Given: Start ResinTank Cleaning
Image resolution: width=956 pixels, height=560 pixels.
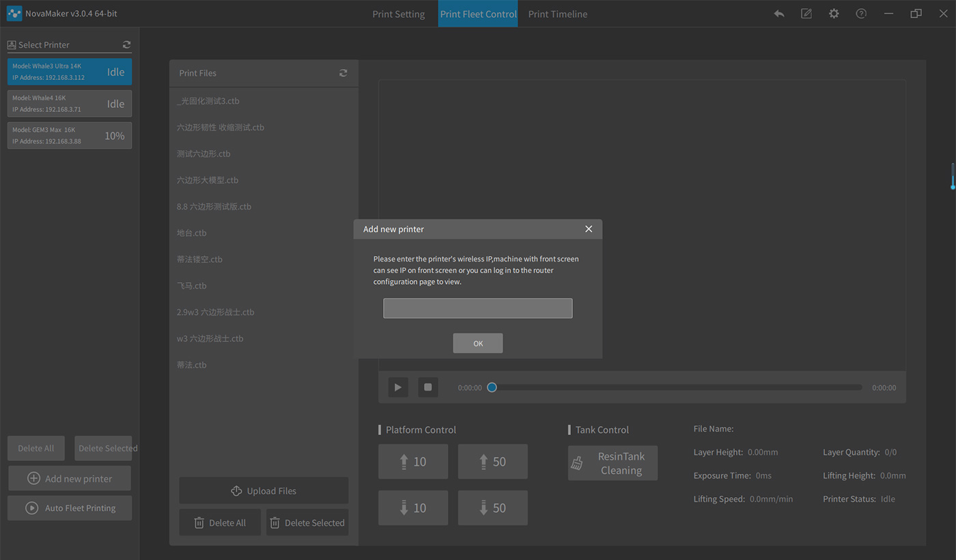Looking at the screenshot, I should 613,463.
